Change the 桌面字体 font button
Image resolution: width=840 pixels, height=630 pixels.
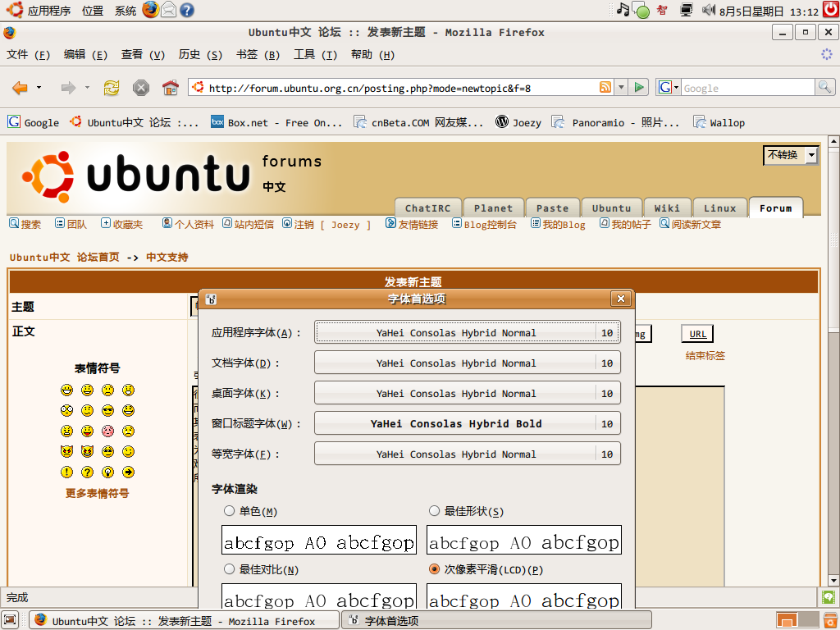point(467,393)
